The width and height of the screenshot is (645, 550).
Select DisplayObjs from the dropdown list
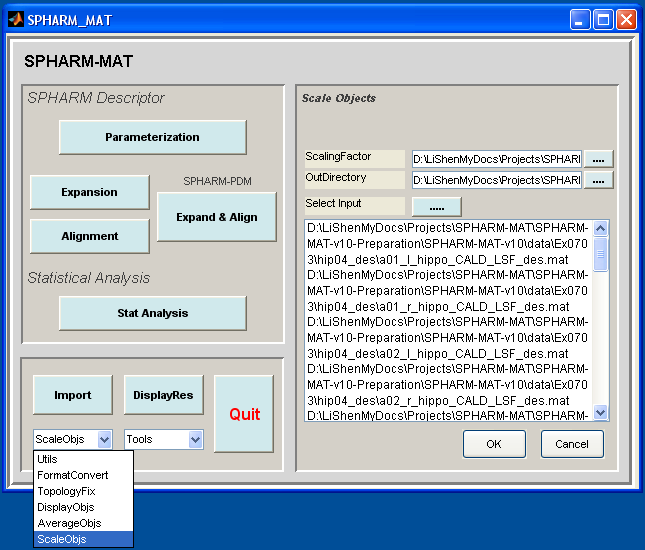[x=84, y=507]
